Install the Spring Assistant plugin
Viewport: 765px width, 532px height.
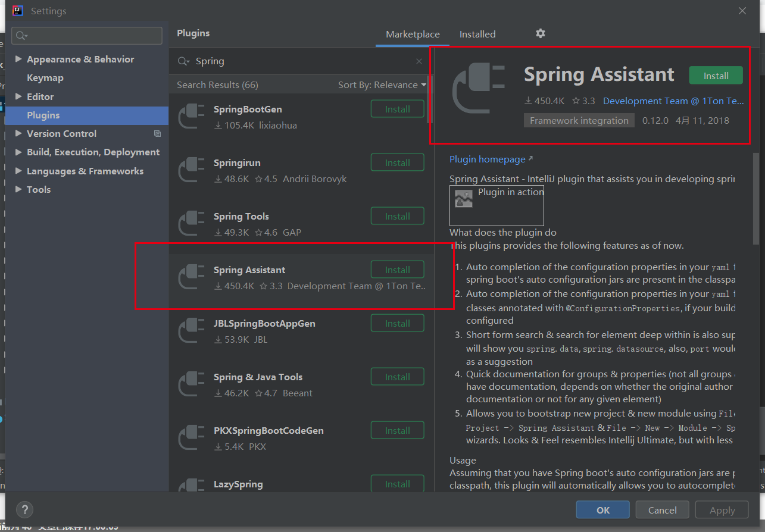coord(715,75)
